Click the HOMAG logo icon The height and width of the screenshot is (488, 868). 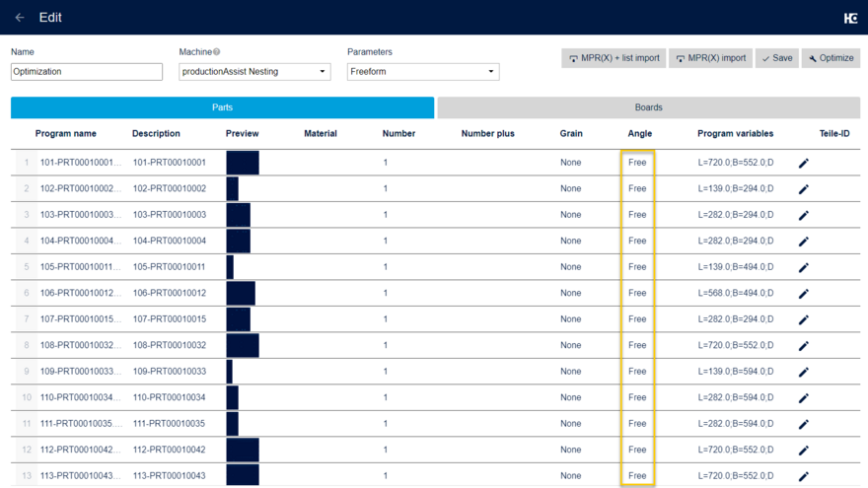point(850,18)
